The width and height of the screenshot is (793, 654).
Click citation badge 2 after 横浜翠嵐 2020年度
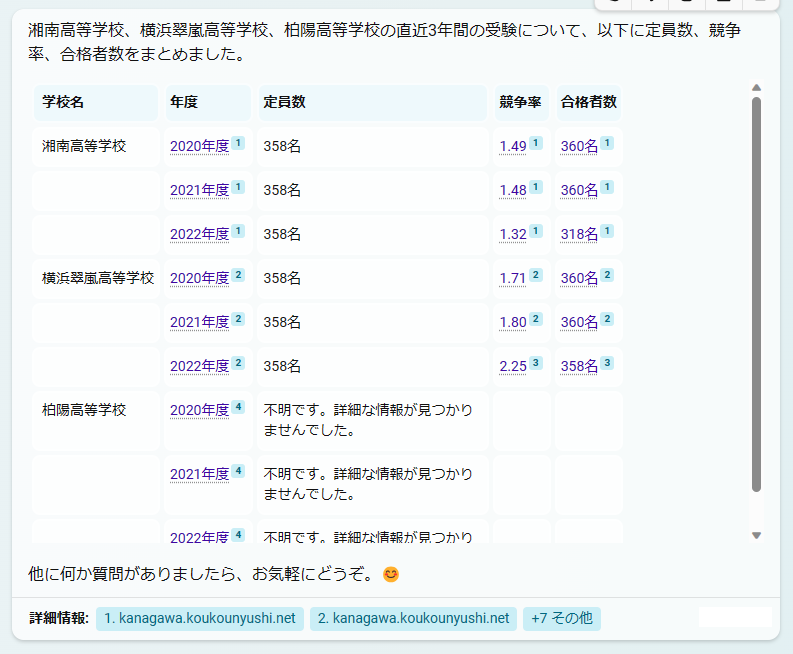238,275
